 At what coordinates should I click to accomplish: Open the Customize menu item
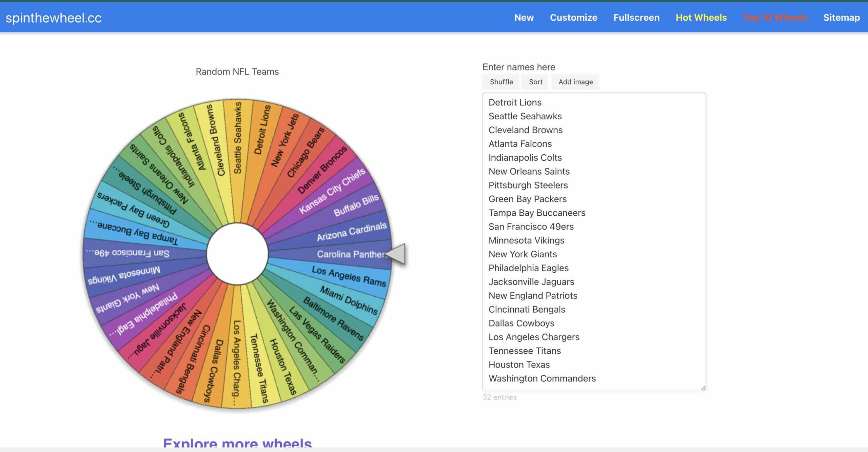pyautogui.click(x=573, y=18)
